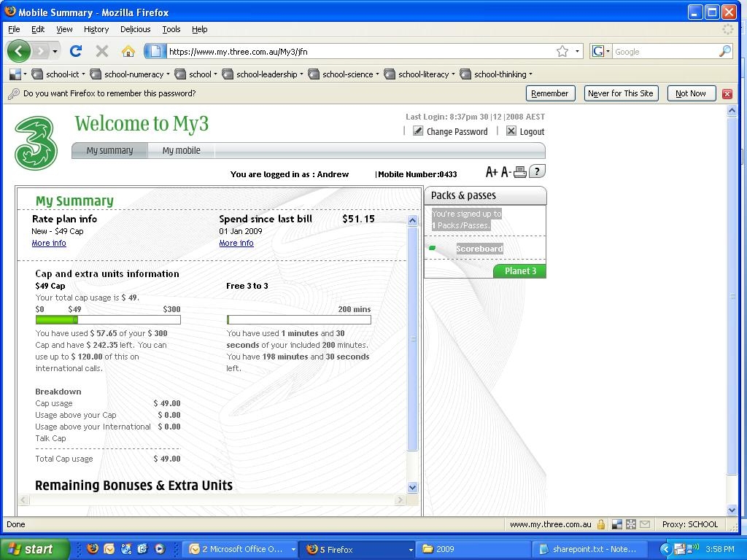Click into the Google search box
This screenshot has height=560, width=747.
[x=665, y=52]
